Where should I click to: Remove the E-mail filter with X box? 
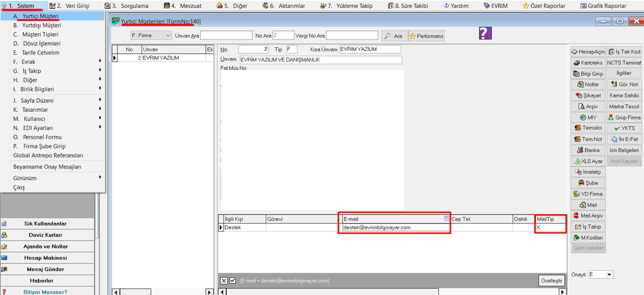pos(224,281)
